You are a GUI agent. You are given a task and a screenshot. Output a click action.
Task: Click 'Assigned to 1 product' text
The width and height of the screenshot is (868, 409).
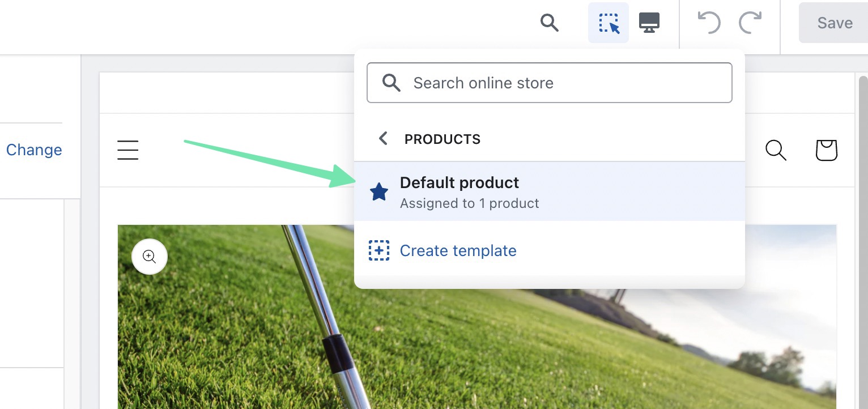pyautogui.click(x=470, y=203)
